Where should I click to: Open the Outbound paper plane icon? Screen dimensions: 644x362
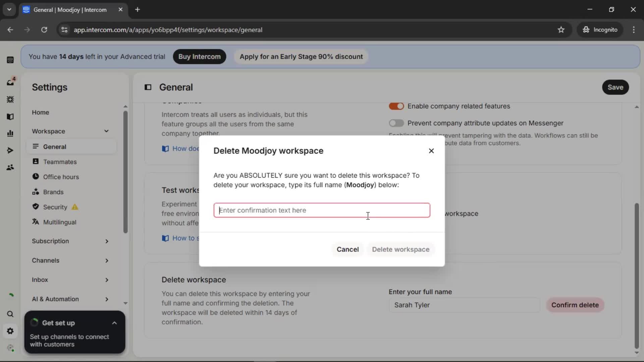click(10, 150)
